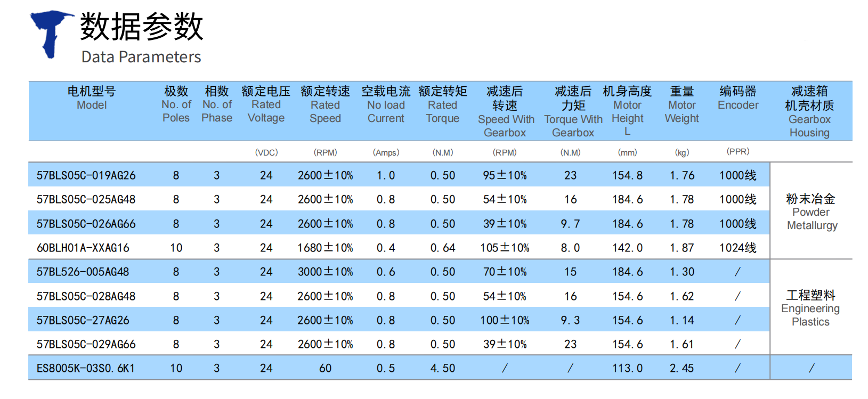Click model cell 57BL526-005AG48
This screenshot has height=399, width=868.
point(83,272)
